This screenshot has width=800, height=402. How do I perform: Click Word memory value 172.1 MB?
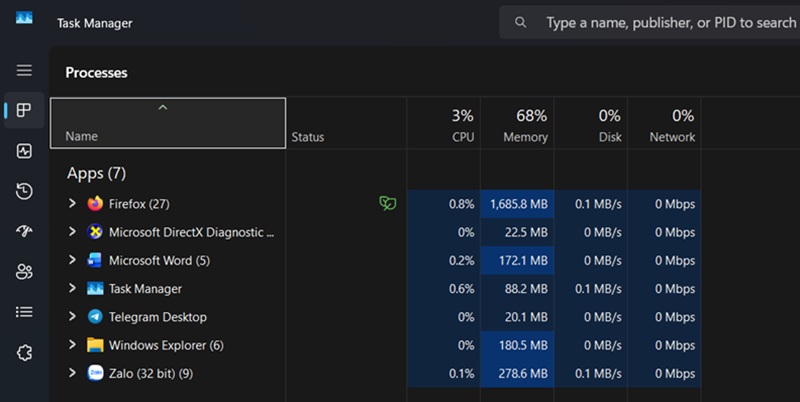[523, 261]
